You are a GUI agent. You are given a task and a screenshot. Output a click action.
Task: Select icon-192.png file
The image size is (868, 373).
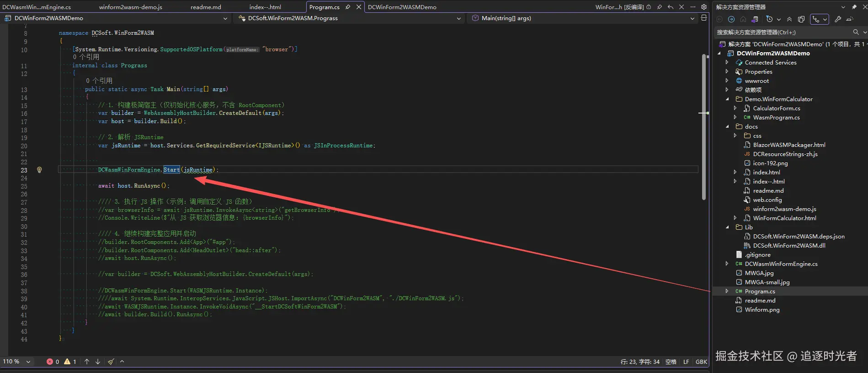770,163
